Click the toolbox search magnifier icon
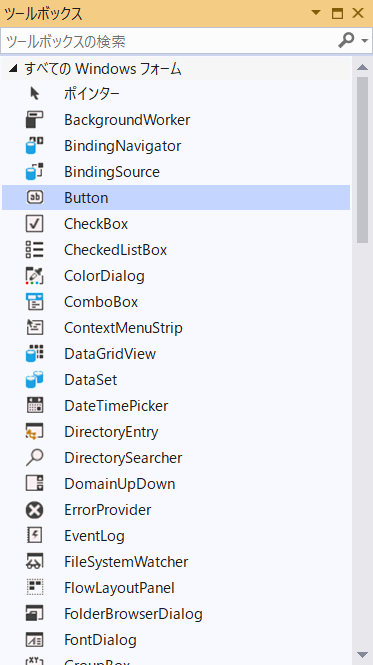The image size is (373, 665). pyautogui.click(x=346, y=40)
